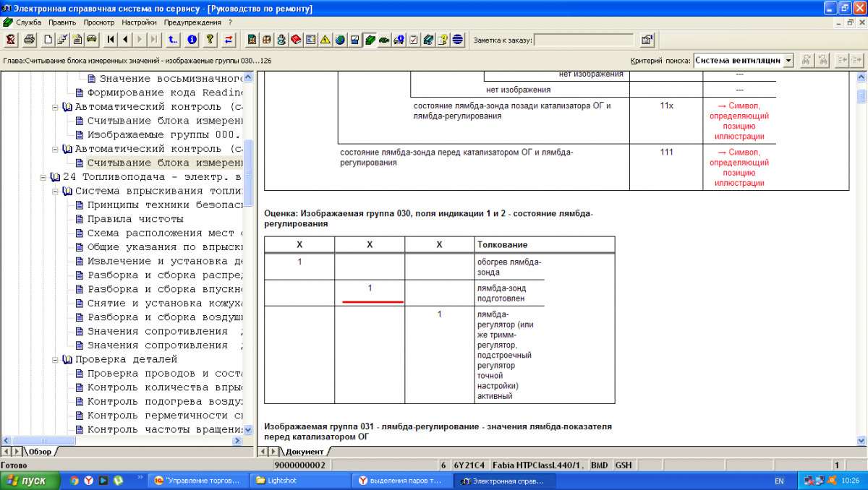Open the 'Просмотр' menu

(99, 22)
